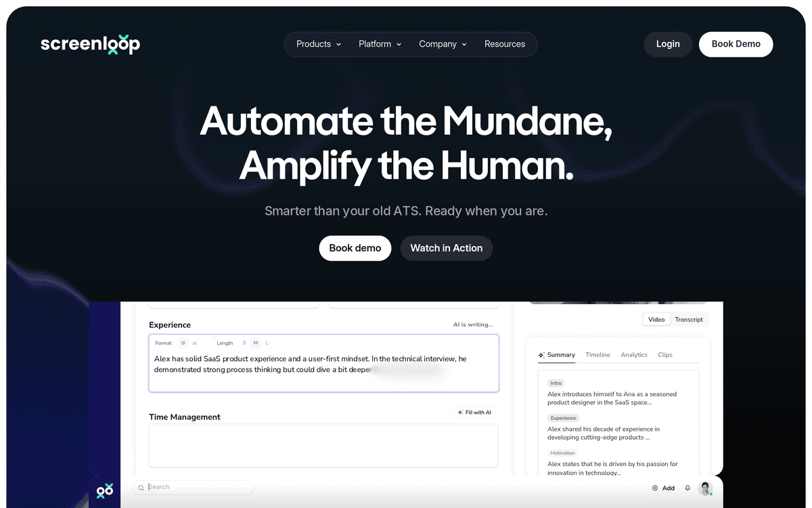Image resolution: width=812 pixels, height=508 pixels.
Task: Click the Screenloop logo in header
Action: (x=90, y=44)
